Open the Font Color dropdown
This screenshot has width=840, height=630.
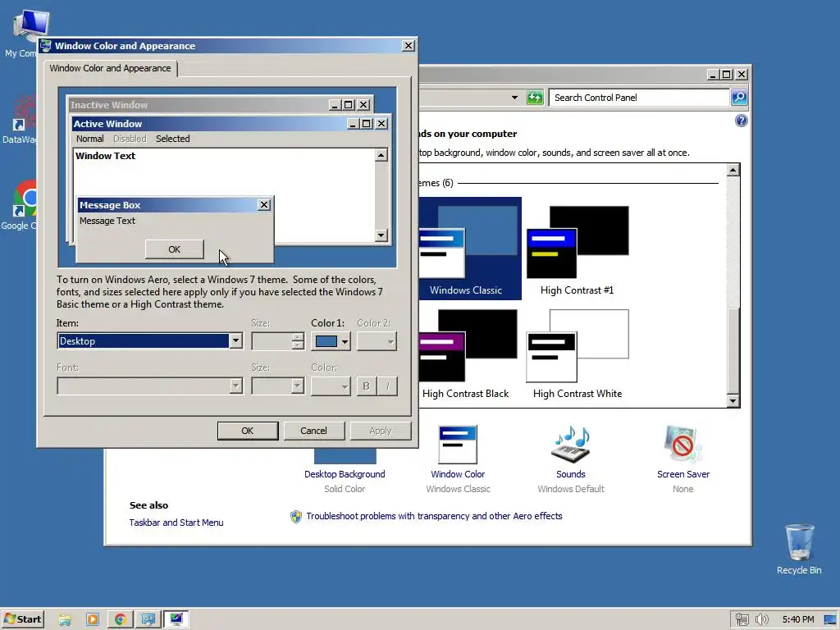[331, 386]
